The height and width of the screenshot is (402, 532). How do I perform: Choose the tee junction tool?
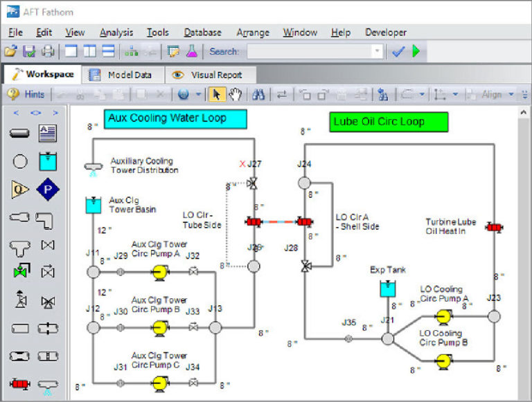pyautogui.click(x=19, y=248)
